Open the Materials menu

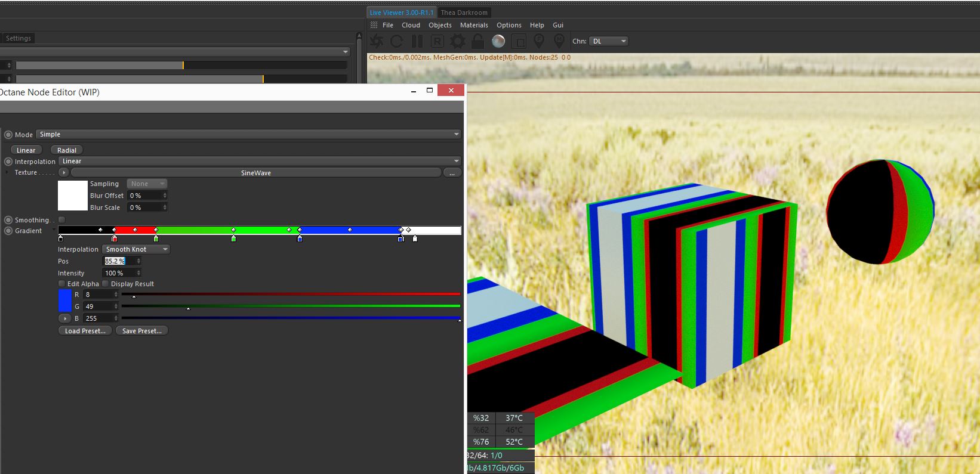click(474, 25)
